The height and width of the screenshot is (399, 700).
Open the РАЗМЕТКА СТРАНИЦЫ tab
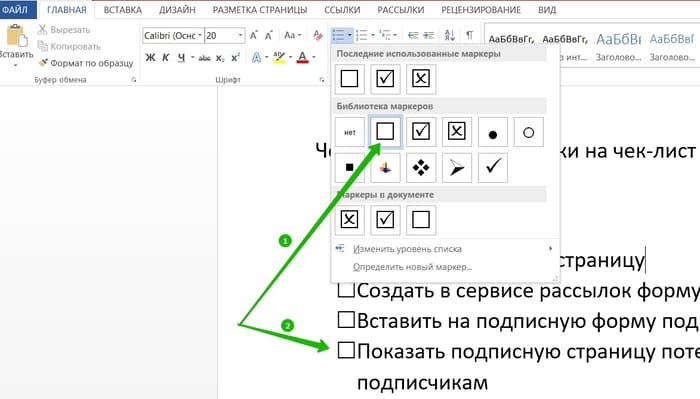[260, 10]
